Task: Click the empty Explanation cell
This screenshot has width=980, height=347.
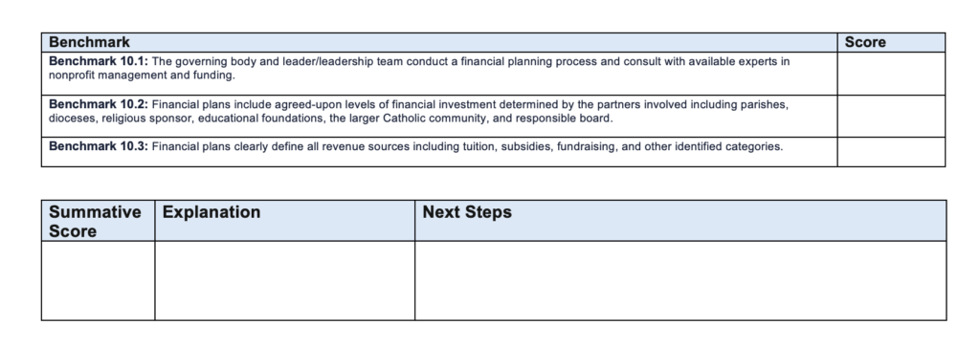Action: (x=285, y=281)
